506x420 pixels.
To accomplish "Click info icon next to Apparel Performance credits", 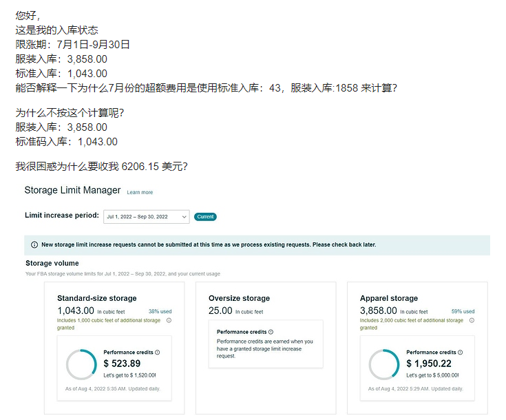I will tap(460, 353).
